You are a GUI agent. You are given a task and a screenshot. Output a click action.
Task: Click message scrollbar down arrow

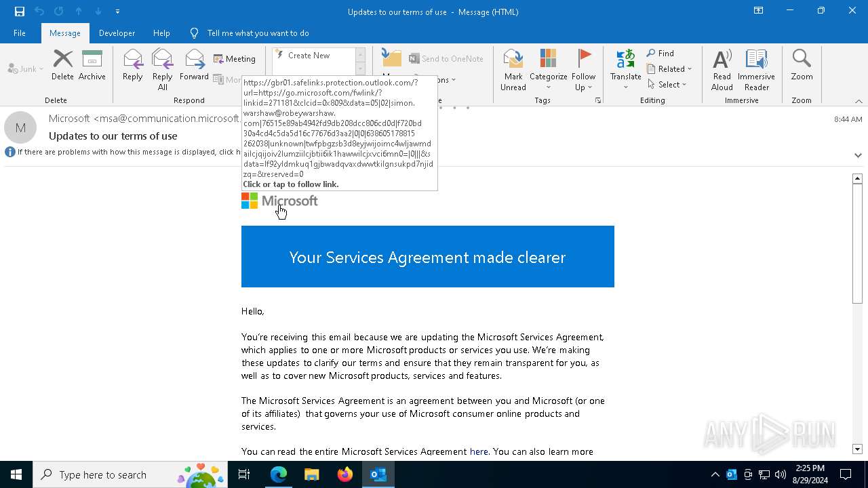[x=857, y=449]
